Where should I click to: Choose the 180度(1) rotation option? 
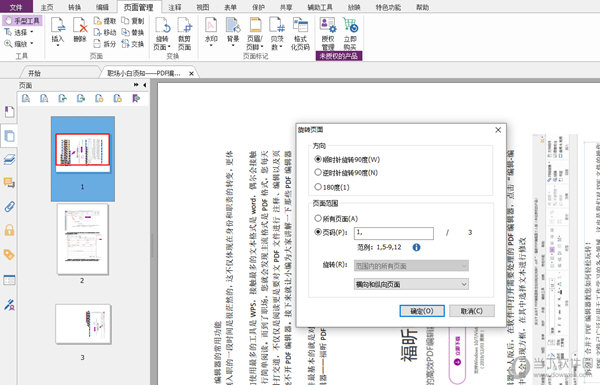click(332, 187)
